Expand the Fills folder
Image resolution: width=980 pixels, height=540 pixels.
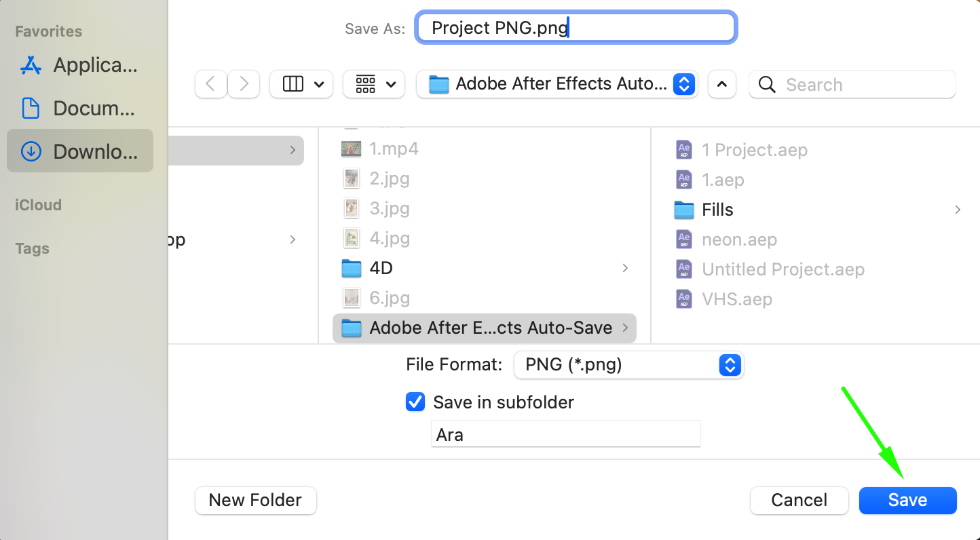click(717, 210)
